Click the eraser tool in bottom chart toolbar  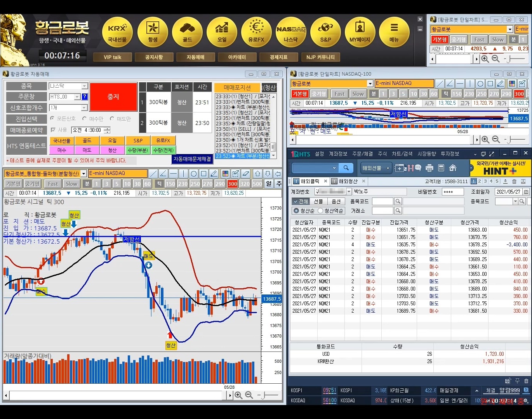(x=245, y=173)
